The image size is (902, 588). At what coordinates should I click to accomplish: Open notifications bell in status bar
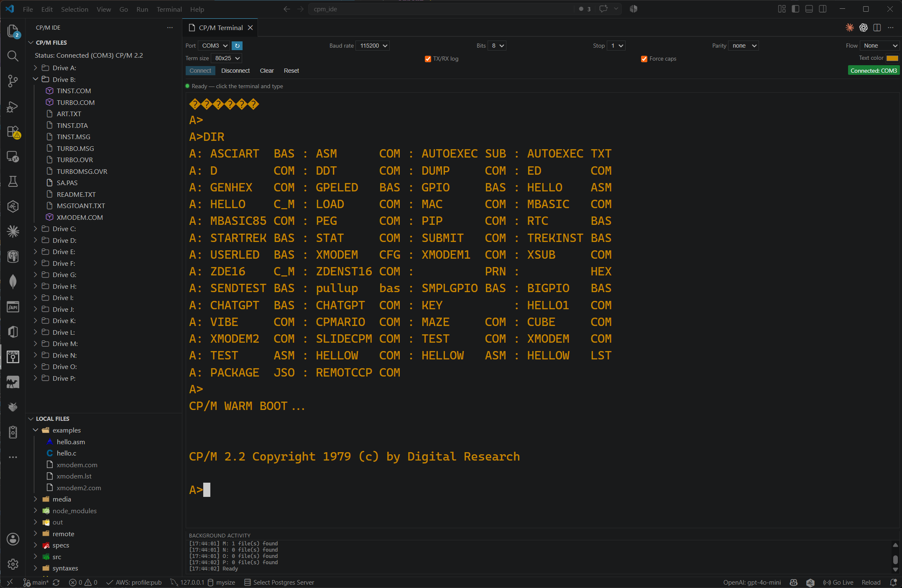pyautogui.click(x=894, y=583)
